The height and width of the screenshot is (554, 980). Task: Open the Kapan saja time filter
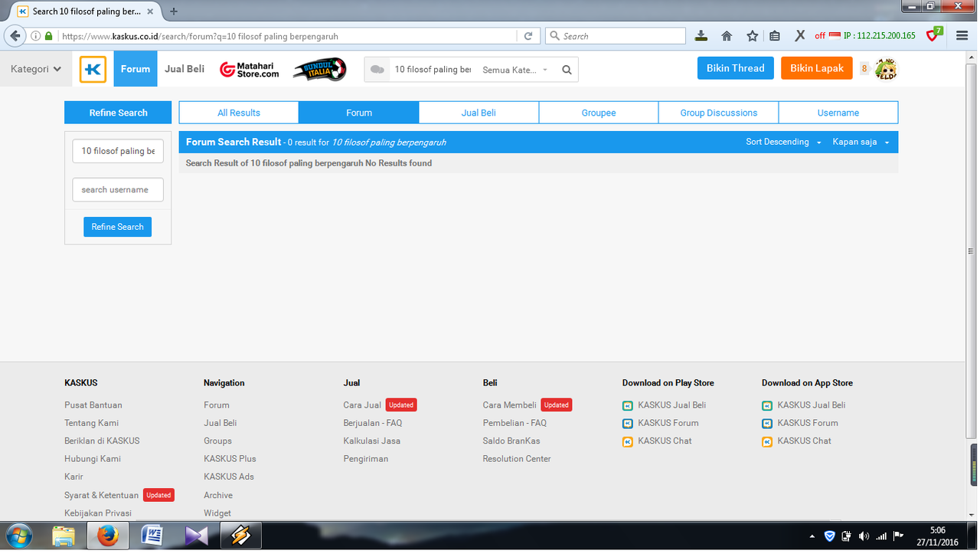[x=861, y=143]
